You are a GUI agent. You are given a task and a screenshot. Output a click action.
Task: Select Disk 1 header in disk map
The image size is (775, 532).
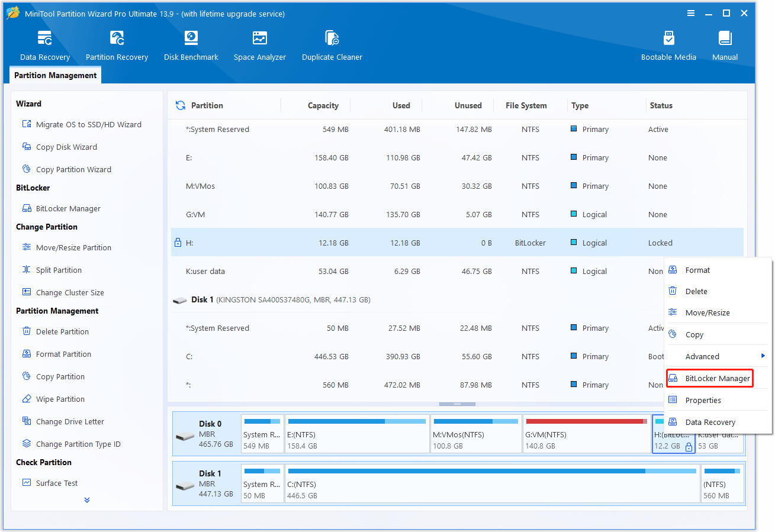click(x=207, y=483)
